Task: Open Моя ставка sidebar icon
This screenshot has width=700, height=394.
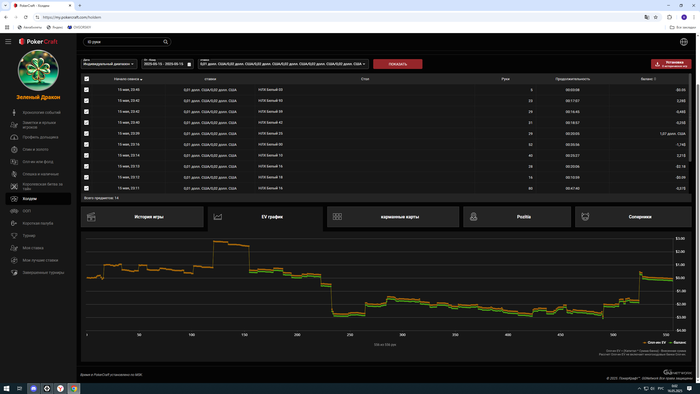Action: tap(14, 248)
